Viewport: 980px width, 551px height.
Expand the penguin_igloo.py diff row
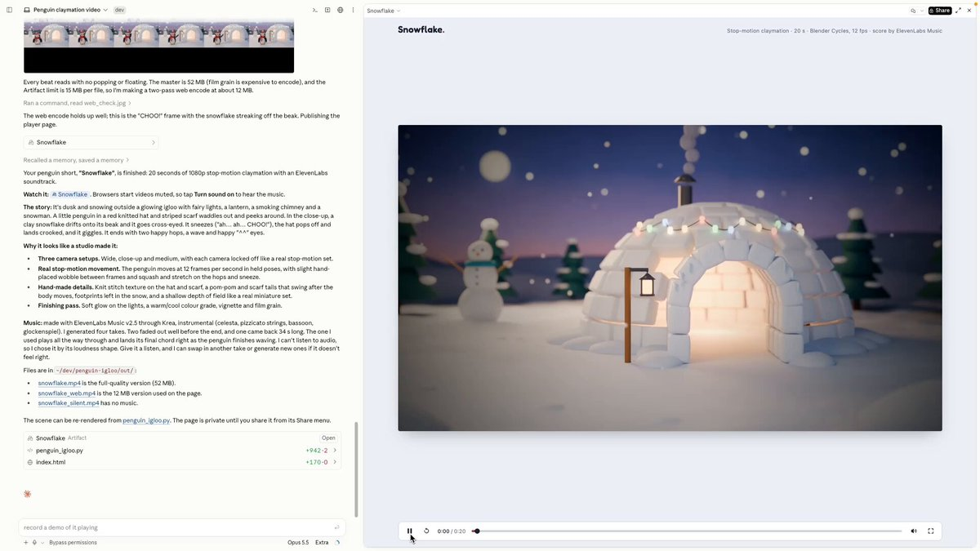(x=182, y=450)
